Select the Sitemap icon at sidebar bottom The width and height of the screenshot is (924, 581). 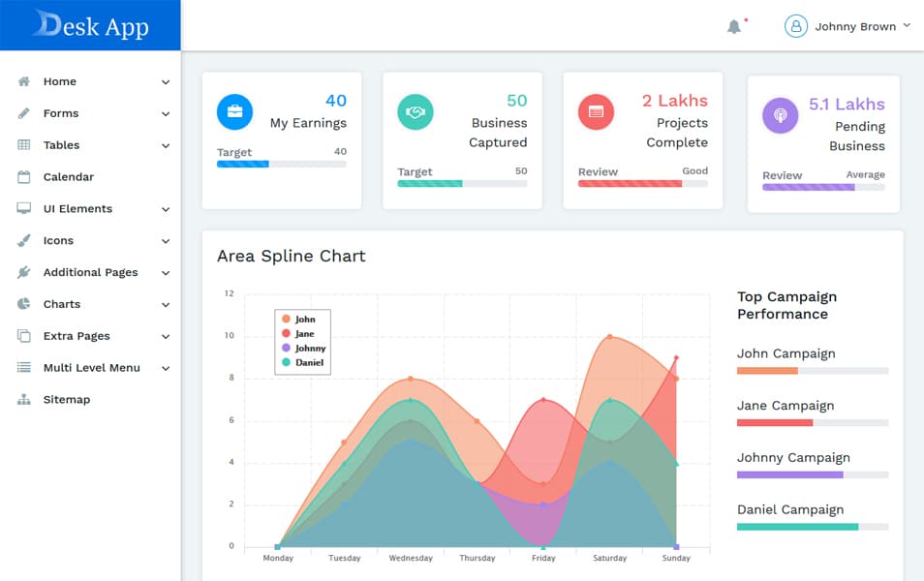click(x=22, y=399)
